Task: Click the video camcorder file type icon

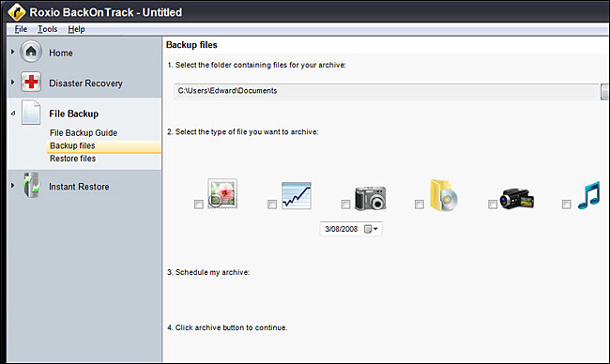Action: tap(517, 199)
